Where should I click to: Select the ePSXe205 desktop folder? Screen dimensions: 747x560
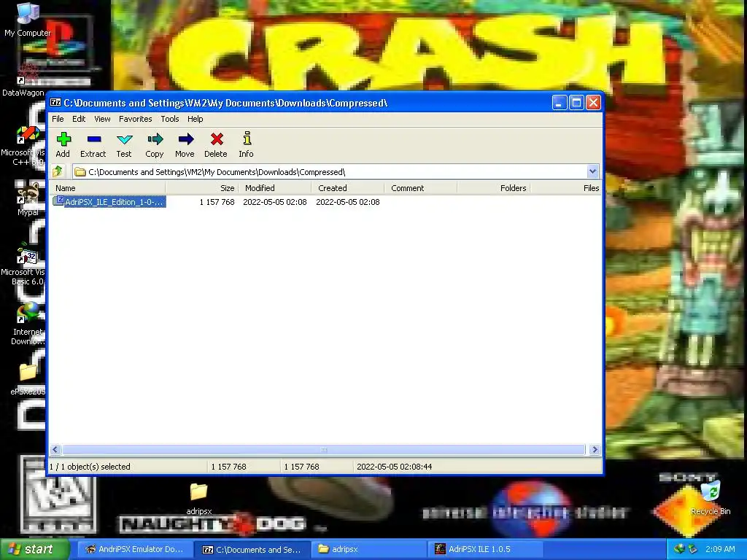pos(28,379)
